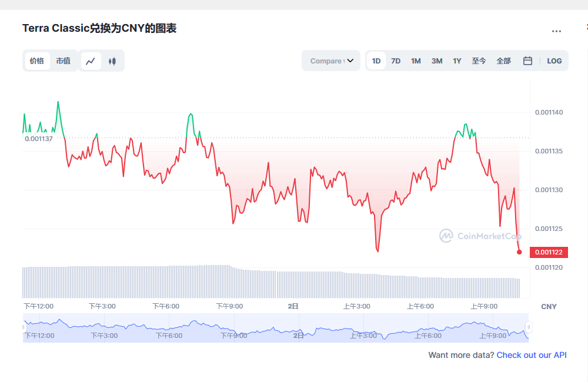The height and width of the screenshot is (382, 588).
Task: Click the Want more data? text
Action: [x=461, y=355]
